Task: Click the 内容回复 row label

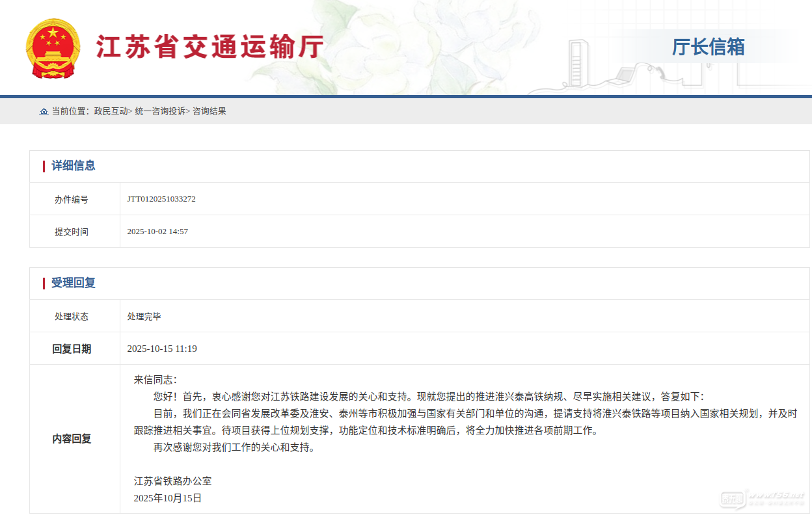Action: tap(72, 439)
